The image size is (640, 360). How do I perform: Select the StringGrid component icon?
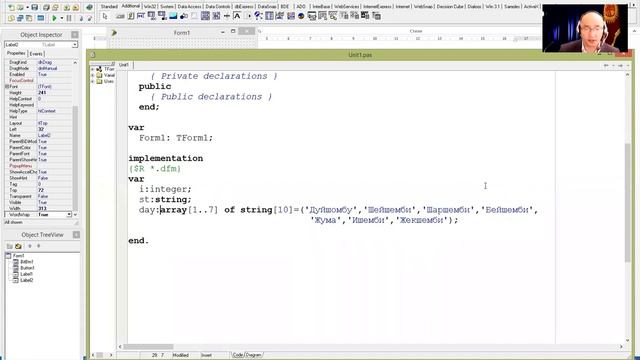pyautogui.click(x=151, y=16)
